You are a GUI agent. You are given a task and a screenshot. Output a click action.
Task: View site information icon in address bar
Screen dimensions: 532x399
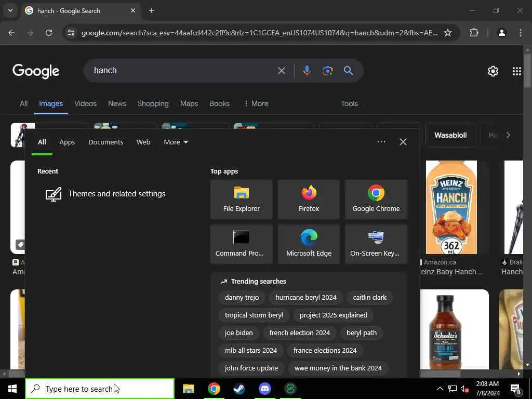[x=71, y=33]
